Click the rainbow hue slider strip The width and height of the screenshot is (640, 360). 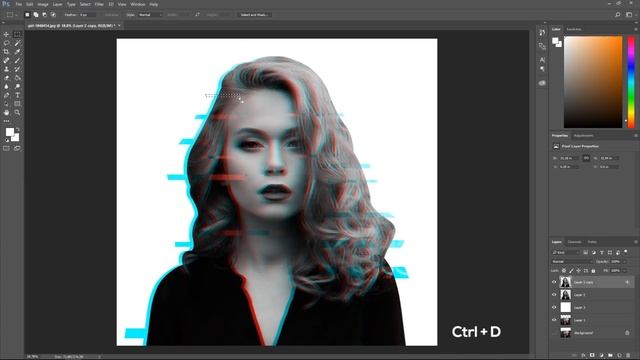(x=631, y=82)
